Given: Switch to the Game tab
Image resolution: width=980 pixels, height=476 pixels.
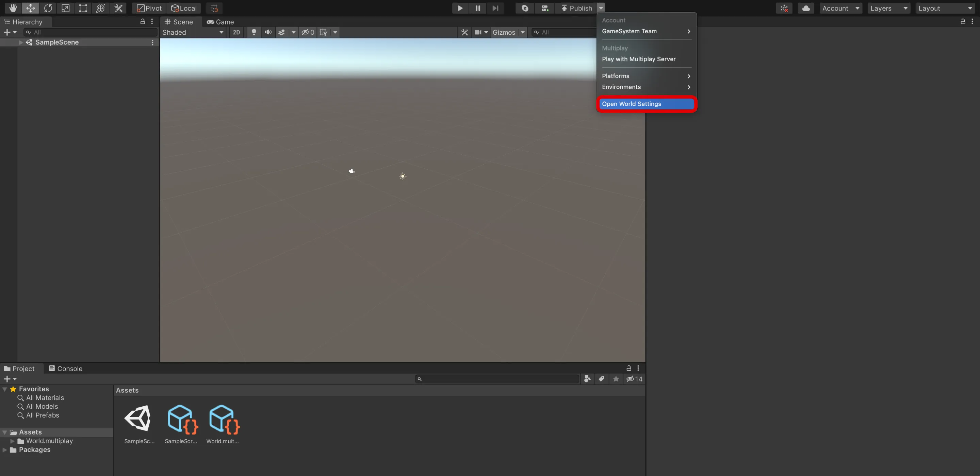Looking at the screenshot, I should point(220,22).
